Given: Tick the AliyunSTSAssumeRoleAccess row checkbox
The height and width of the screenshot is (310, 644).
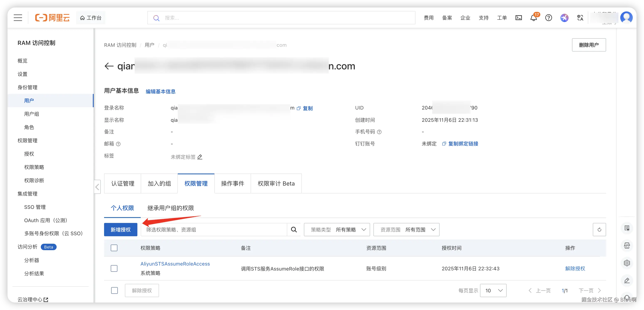Looking at the screenshot, I should point(114,269).
